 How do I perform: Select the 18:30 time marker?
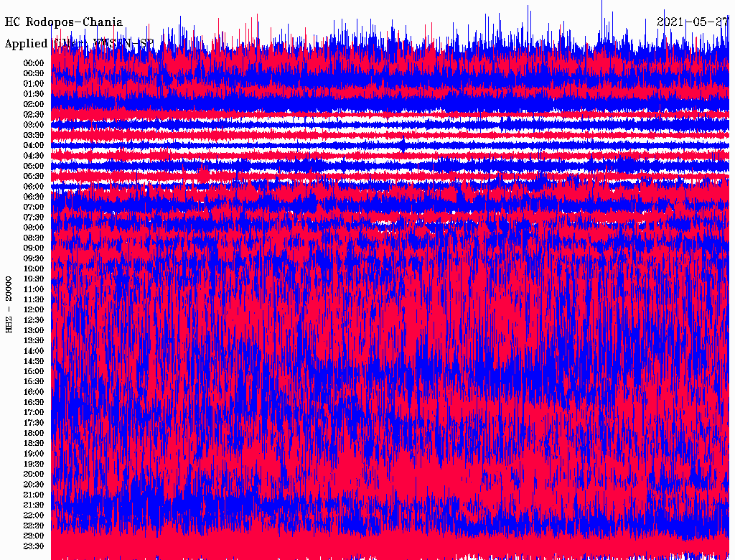point(34,444)
